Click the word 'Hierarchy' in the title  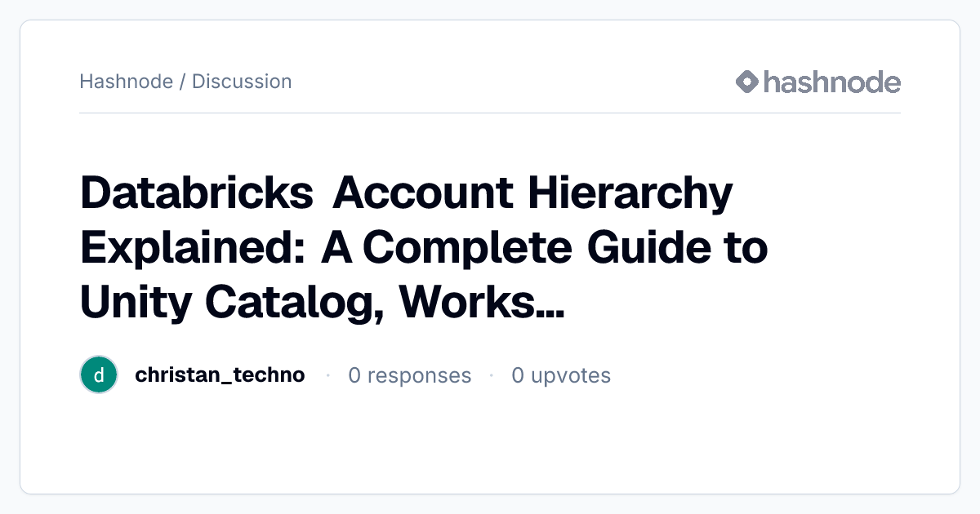[630, 194]
